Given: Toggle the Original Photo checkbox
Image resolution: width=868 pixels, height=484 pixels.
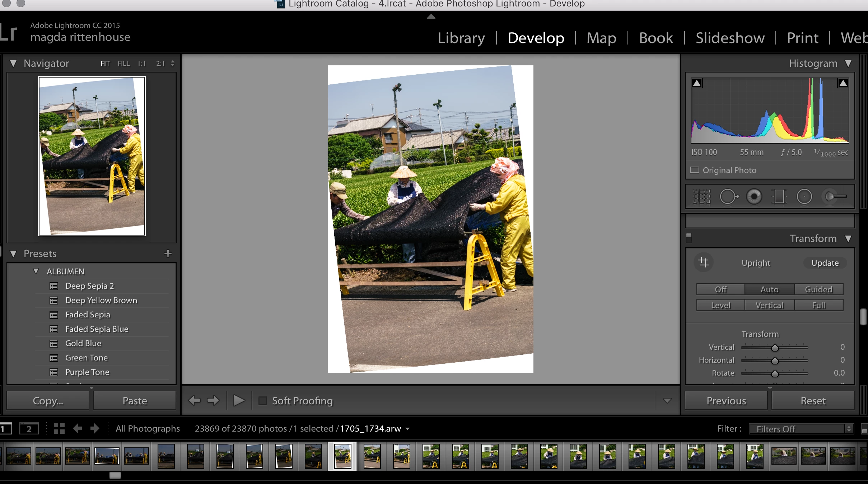Looking at the screenshot, I should point(695,170).
